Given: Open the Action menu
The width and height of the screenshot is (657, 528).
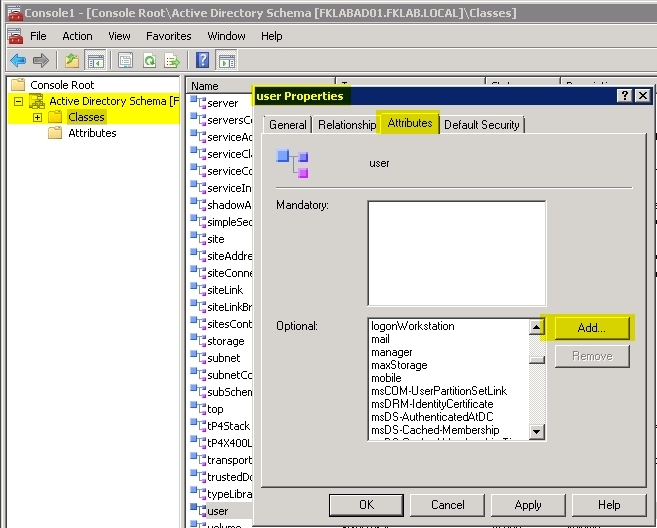Looking at the screenshot, I should [77, 36].
